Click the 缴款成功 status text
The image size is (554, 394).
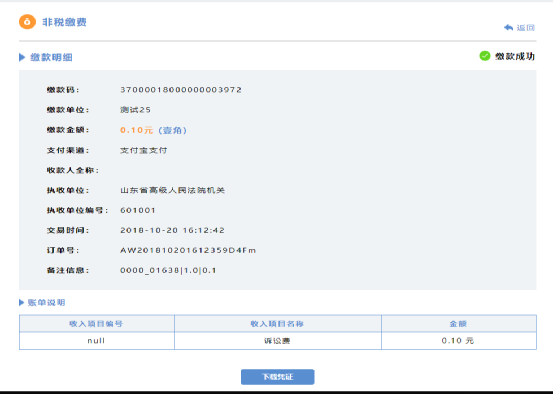(515, 56)
